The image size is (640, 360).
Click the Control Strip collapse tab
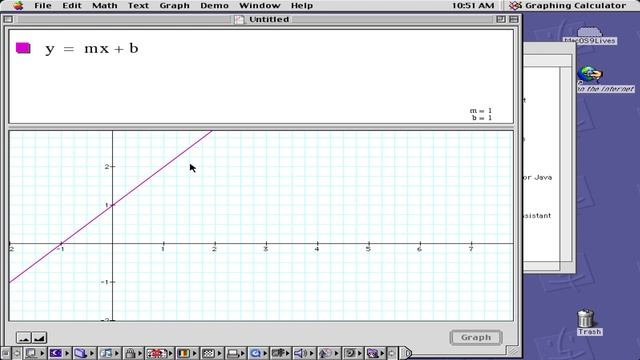406,353
